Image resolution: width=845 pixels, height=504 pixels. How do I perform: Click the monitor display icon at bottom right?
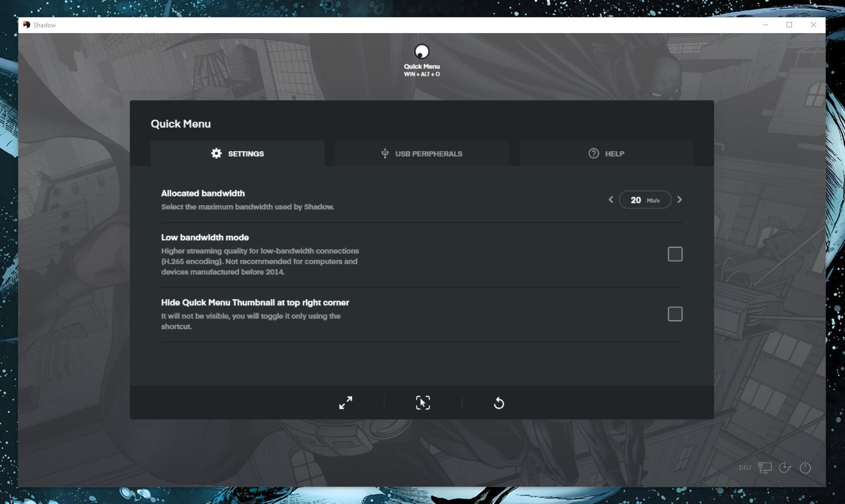coord(765,467)
